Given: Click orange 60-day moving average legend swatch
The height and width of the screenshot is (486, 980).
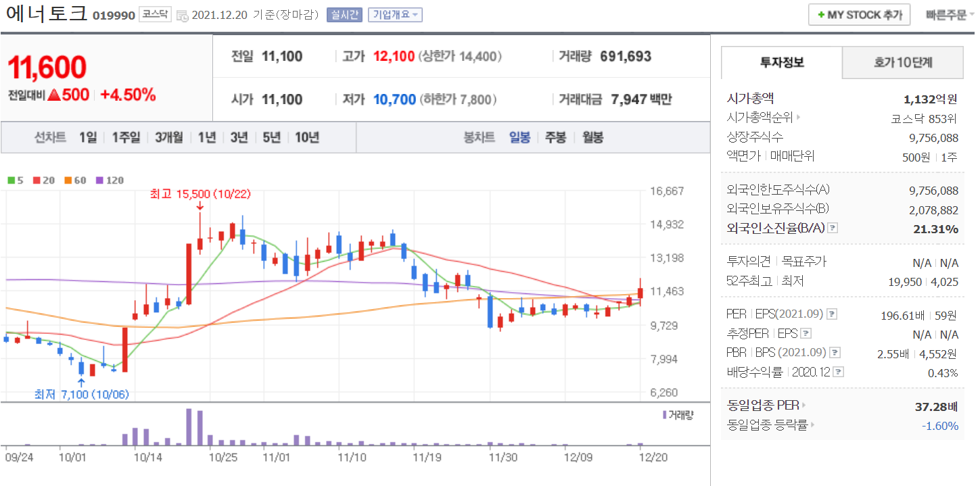Looking at the screenshot, I should pyautogui.click(x=68, y=180).
